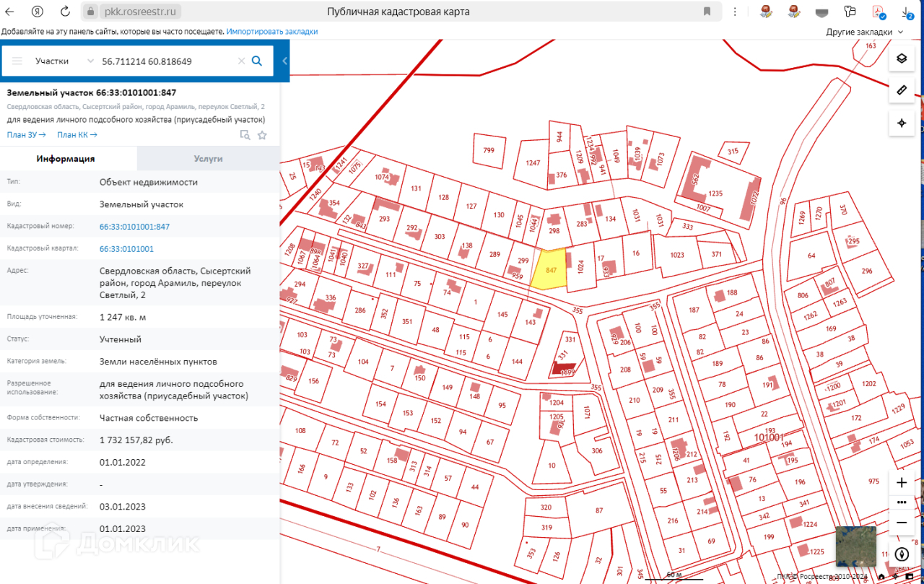This screenshot has width=924, height=584.
Task: Select the ruler measurement tool
Action: (902, 90)
